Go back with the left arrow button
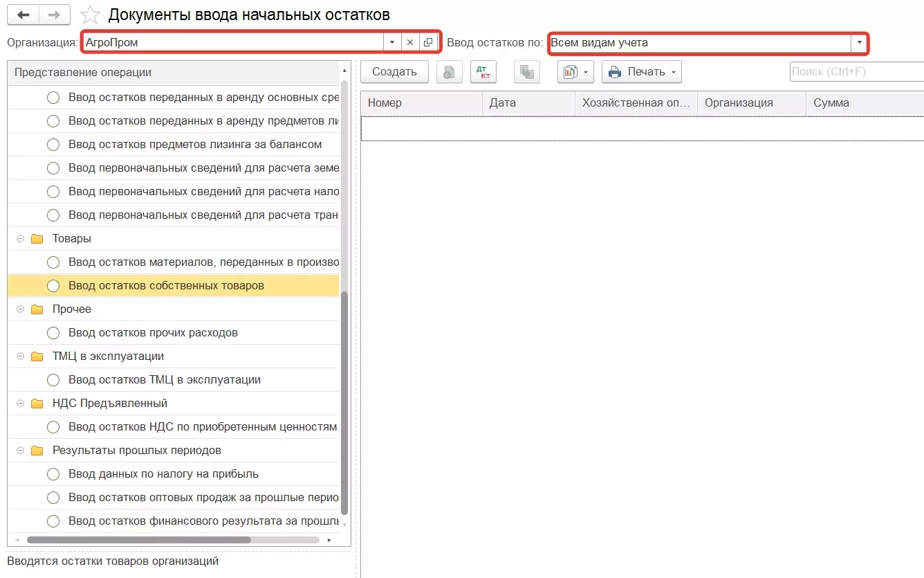 click(23, 15)
